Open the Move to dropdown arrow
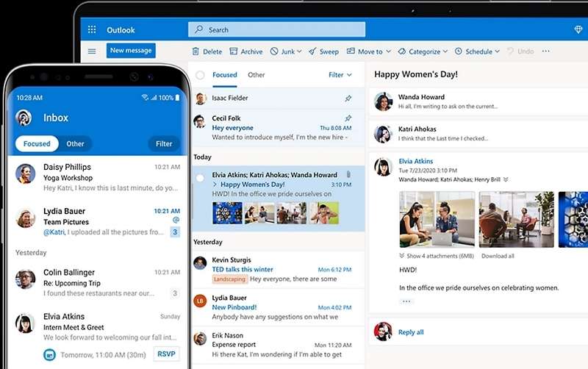The height and width of the screenshot is (369, 588). pyautogui.click(x=389, y=51)
